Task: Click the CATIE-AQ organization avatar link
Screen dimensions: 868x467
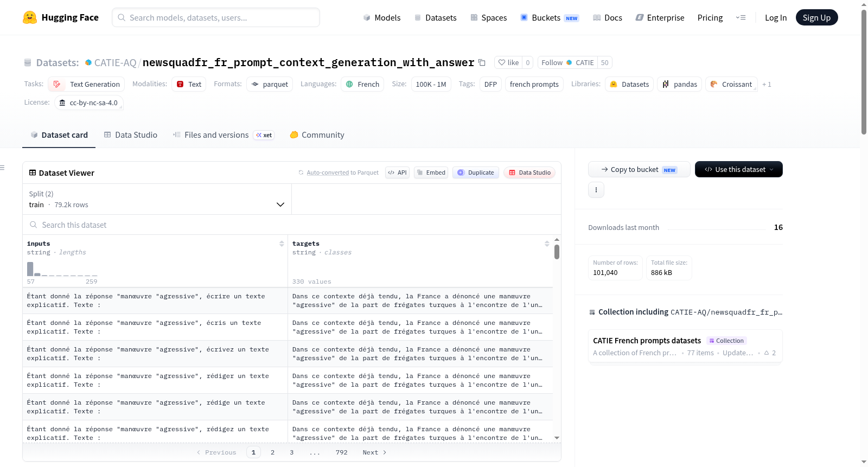Action: (x=88, y=62)
